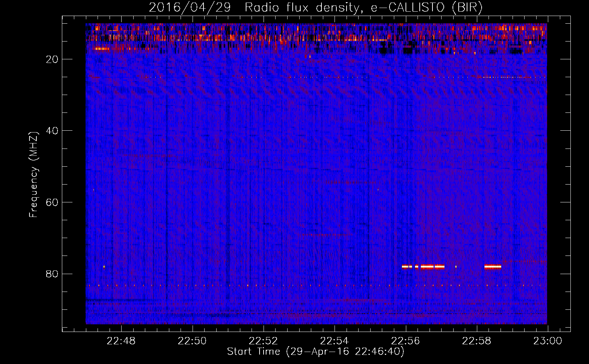This screenshot has height=364, width=589.
Task: Click the time tick label "23:00"
Action: [548, 341]
